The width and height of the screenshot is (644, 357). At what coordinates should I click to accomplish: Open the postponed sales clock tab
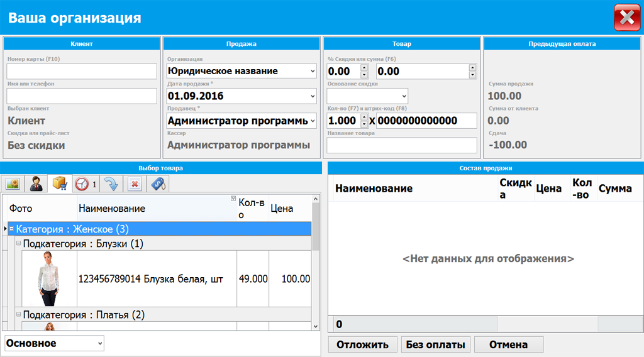click(x=86, y=184)
